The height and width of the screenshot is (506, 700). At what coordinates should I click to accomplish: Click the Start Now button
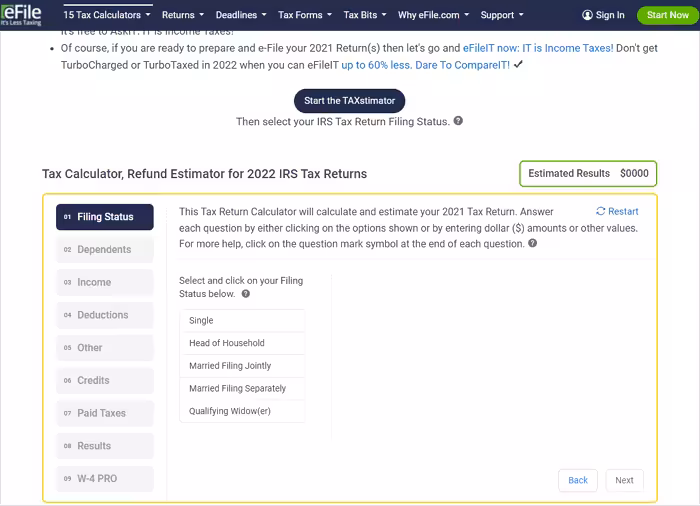click(x=667, y=15)
